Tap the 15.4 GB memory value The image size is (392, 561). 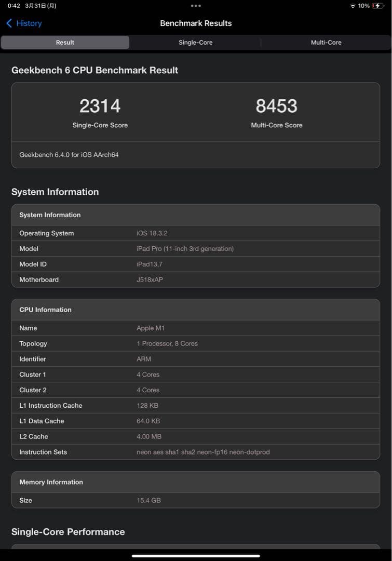[x=149, y=500]
